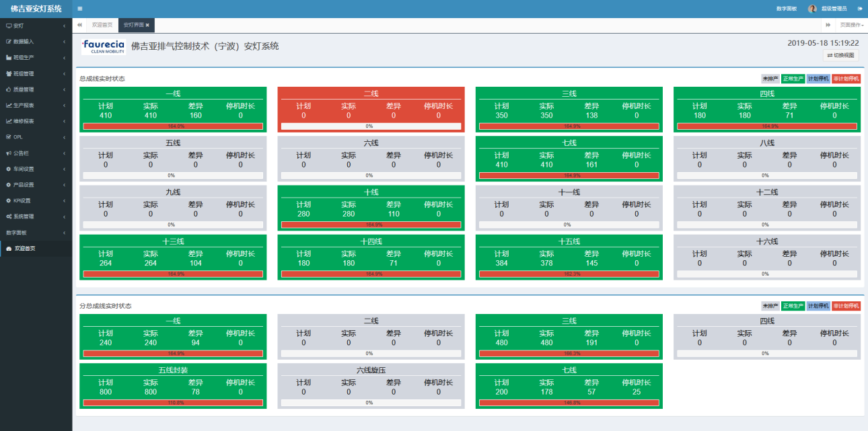Click the user avatar of 超级管理员
The image size is (868, 431).
(x=812, y=9)
